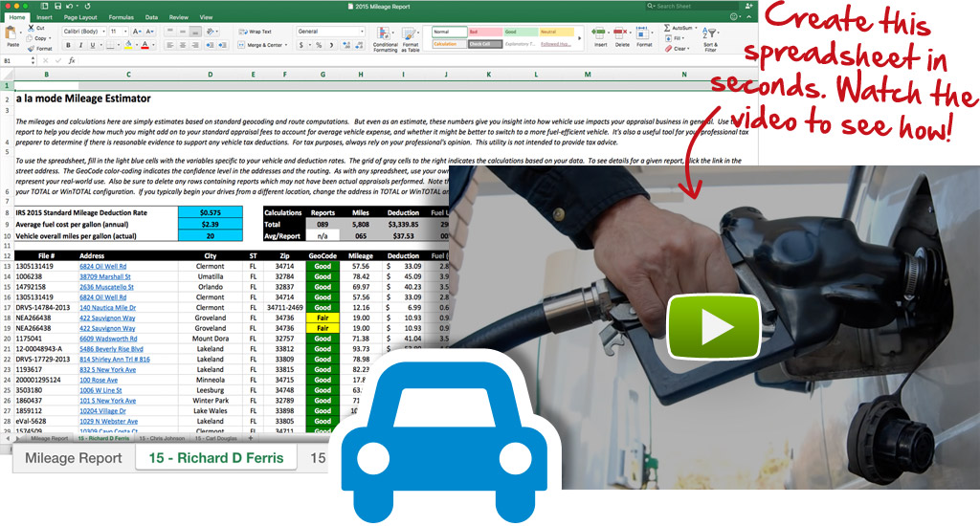Click the dollar currency format icon
The height and width of the screenshot is (526, 980).
point(301,45)
